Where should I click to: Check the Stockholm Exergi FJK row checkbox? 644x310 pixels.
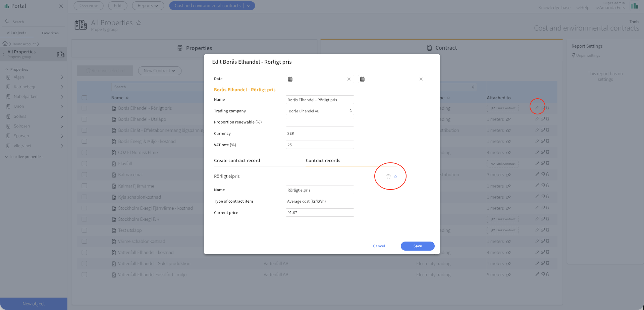tap(84, 219)
